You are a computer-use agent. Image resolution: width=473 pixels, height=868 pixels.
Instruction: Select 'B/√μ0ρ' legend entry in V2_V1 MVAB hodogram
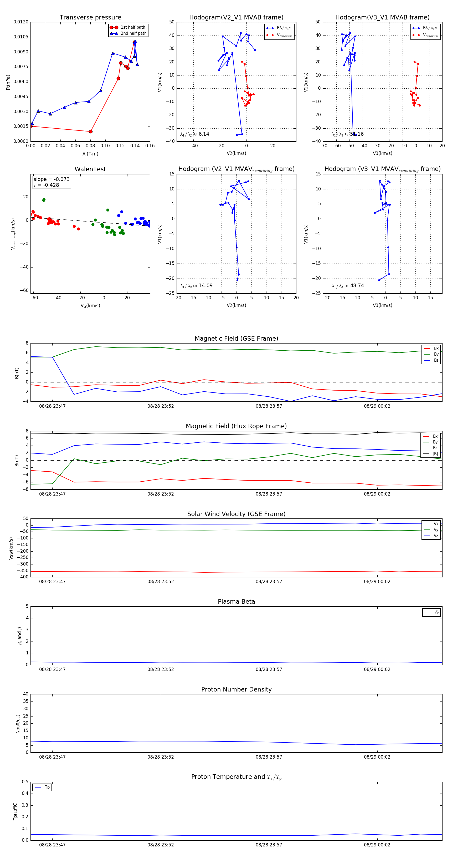click(279, 28)
